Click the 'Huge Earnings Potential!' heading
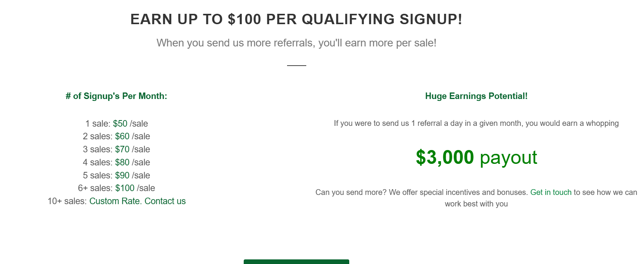The image size is (644, 264). coord(476,96)
